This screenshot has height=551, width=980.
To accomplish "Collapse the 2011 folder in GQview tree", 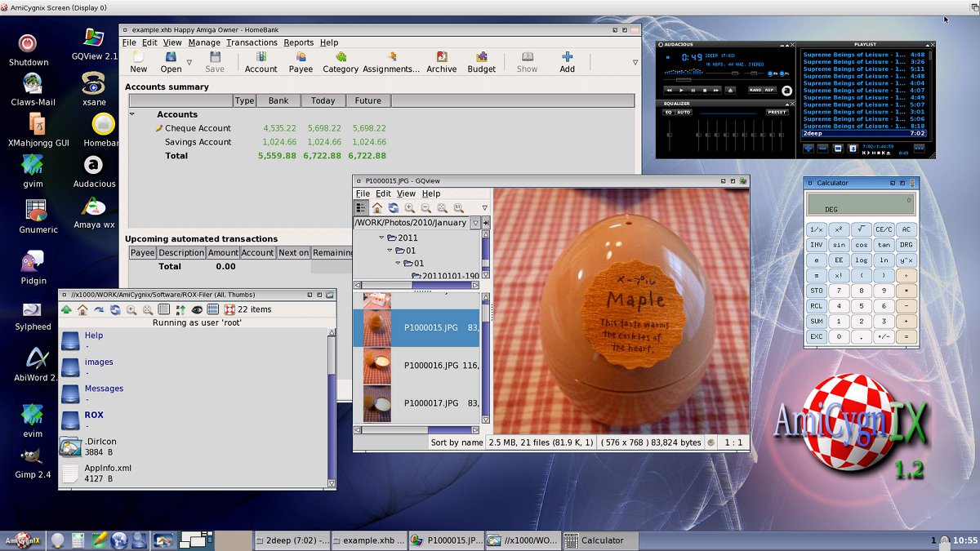I will tap(381, 238).
